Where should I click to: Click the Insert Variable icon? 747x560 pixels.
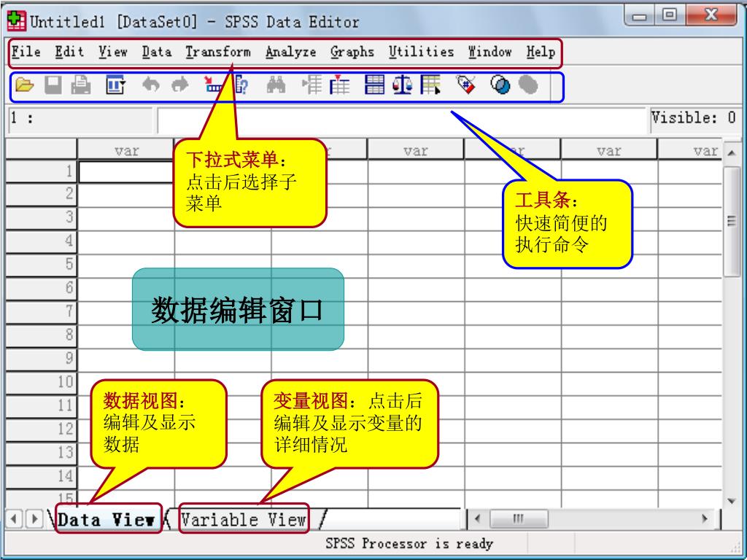click(340, 85)
